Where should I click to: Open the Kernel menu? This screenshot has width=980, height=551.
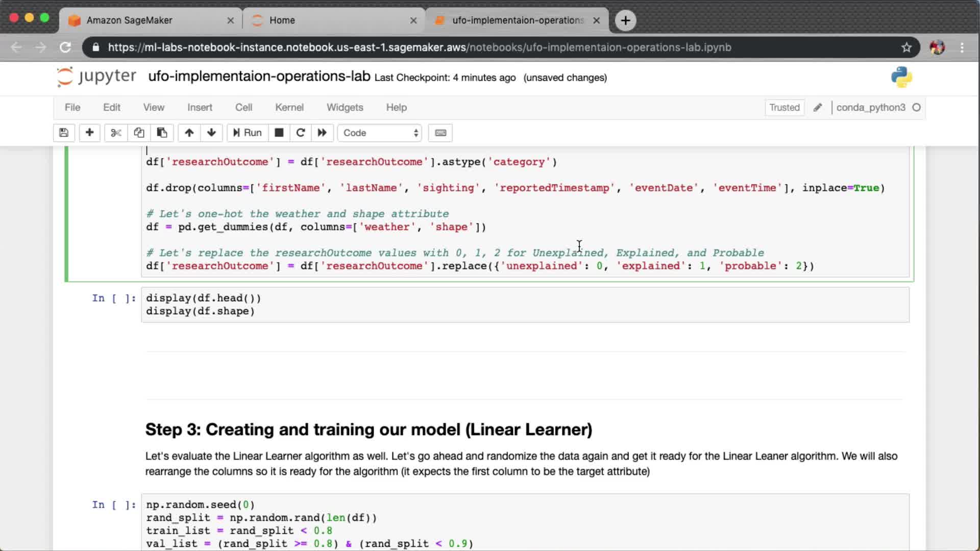(x=289, y=107)
